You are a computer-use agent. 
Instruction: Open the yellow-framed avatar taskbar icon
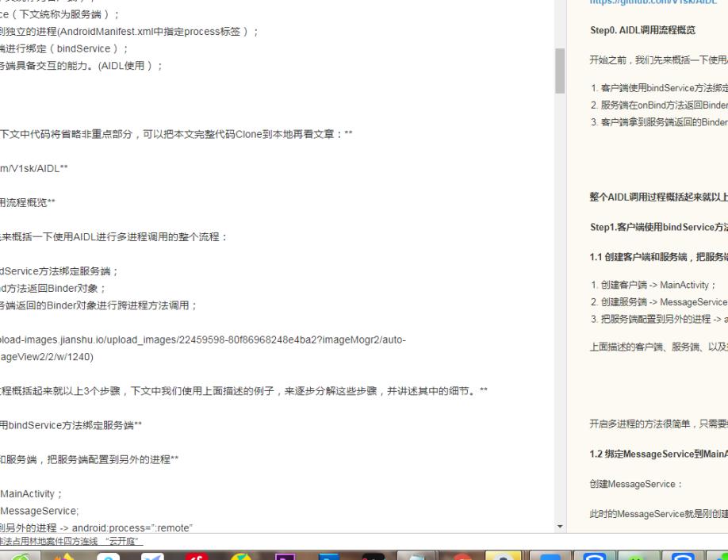click(503, 554)
